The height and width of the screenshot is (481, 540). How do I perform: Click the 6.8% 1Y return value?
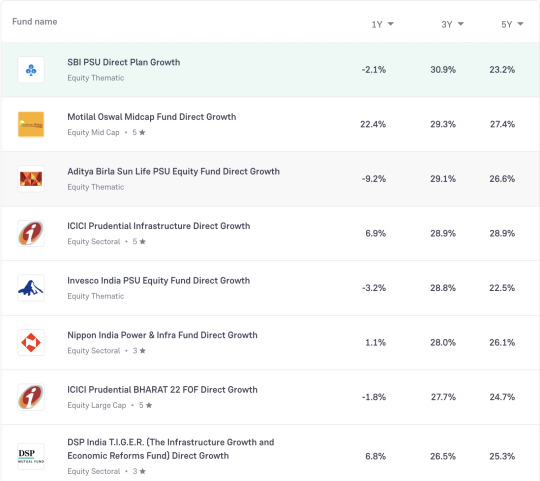[375, 457]
